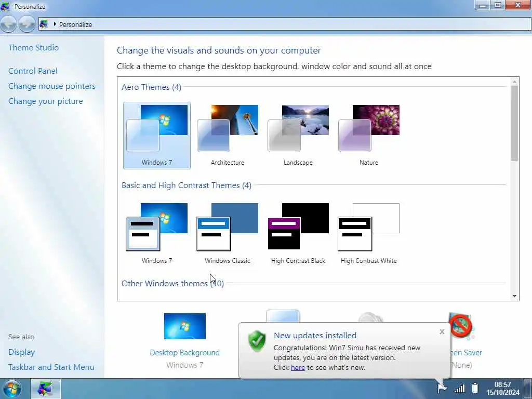Click the Aero Themes (4) header
Screen dimensions: 532x399
pyautogui.click(x=151, y=87)
